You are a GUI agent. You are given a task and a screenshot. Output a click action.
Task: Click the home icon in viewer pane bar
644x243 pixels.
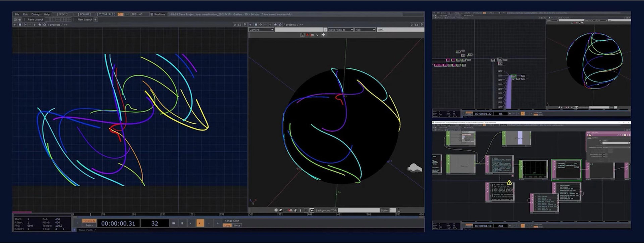[280, 24]
